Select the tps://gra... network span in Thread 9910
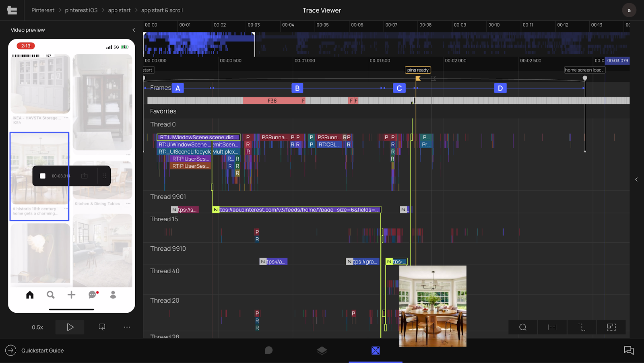Viewport: 644px width, 363px height. click(x=363, y=262)
